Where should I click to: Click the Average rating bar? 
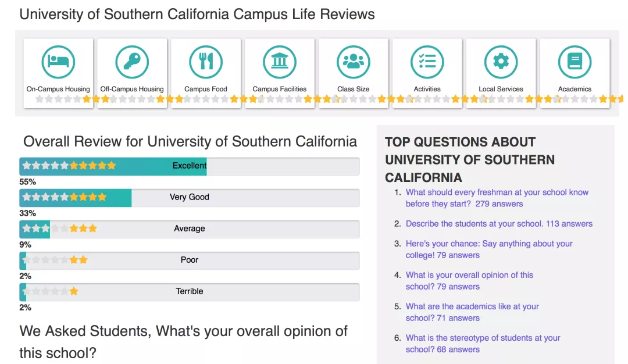[190, 229]
